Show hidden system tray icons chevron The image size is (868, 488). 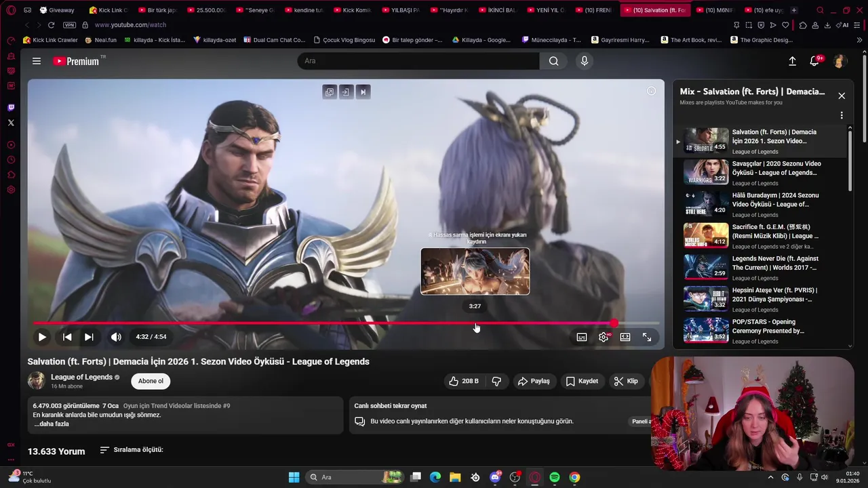[770, 477]
